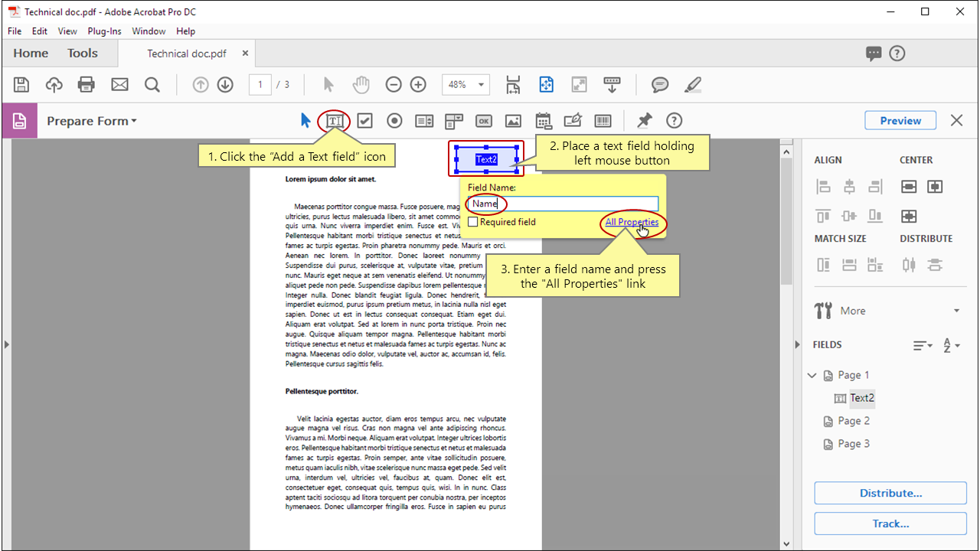The width and height of the screenshot is (980, 551).
Task: Click the Distribute button
Action: click(890, 493)
